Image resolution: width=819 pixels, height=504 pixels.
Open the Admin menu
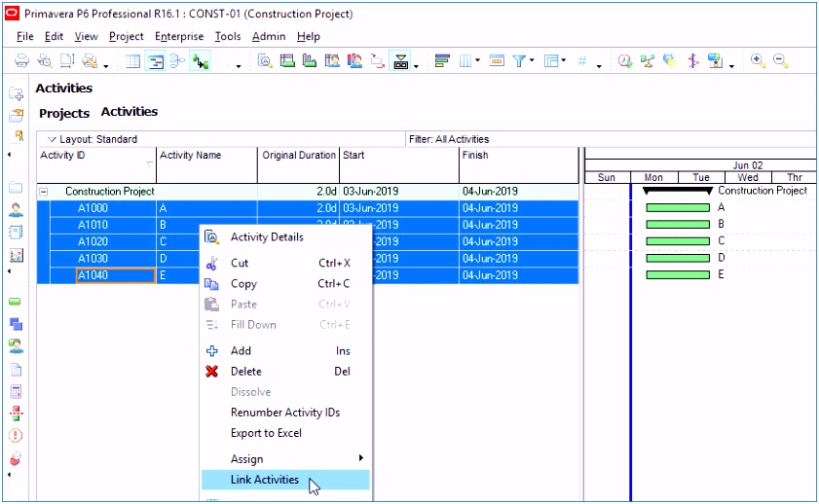(269, 37)
